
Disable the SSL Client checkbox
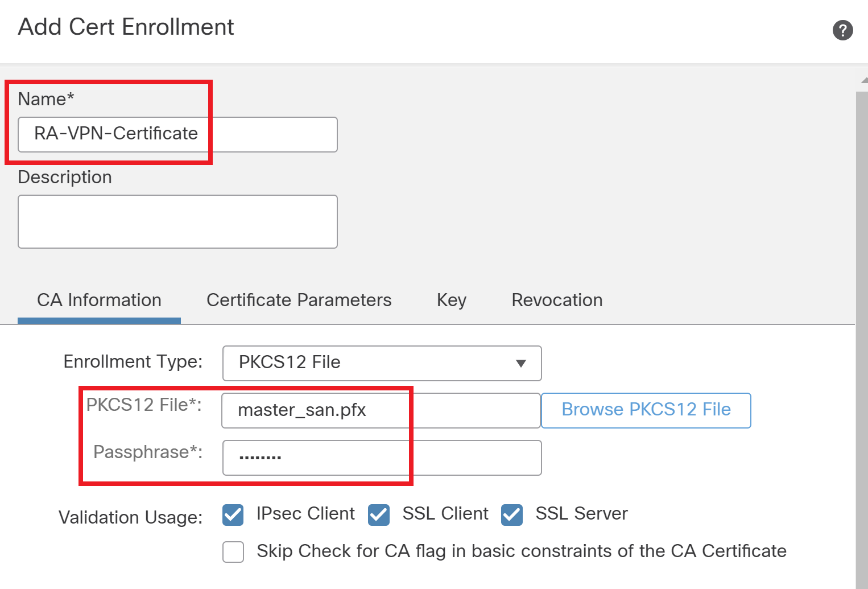(x=379, y=514)
